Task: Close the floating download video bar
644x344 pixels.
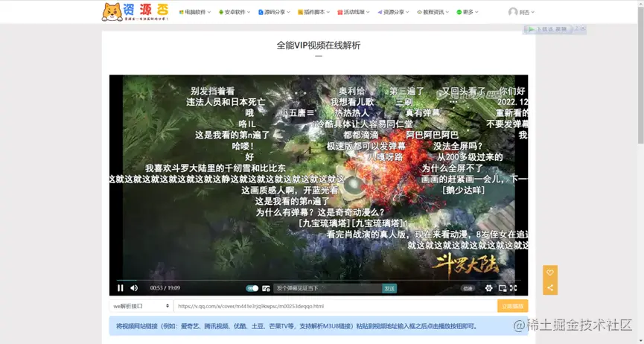Action: (583, 28)
